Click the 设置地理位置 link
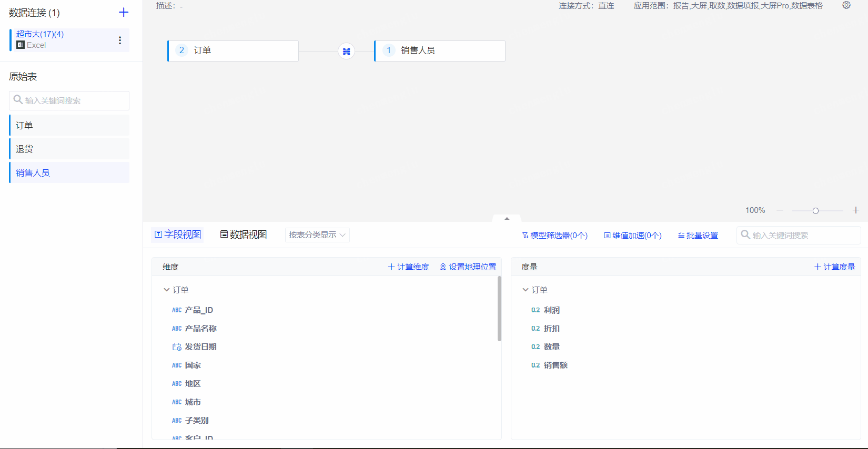The height and width of the screenshot is (449, 868). tap(468, 267)
